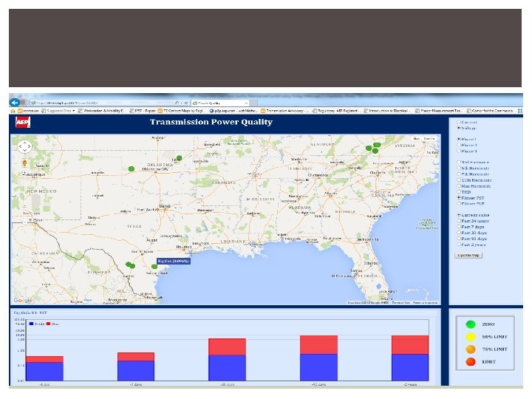Click the search magnifier in address bar
The width and height of the screenshot is (532, 399).
(x=177, y=103)
